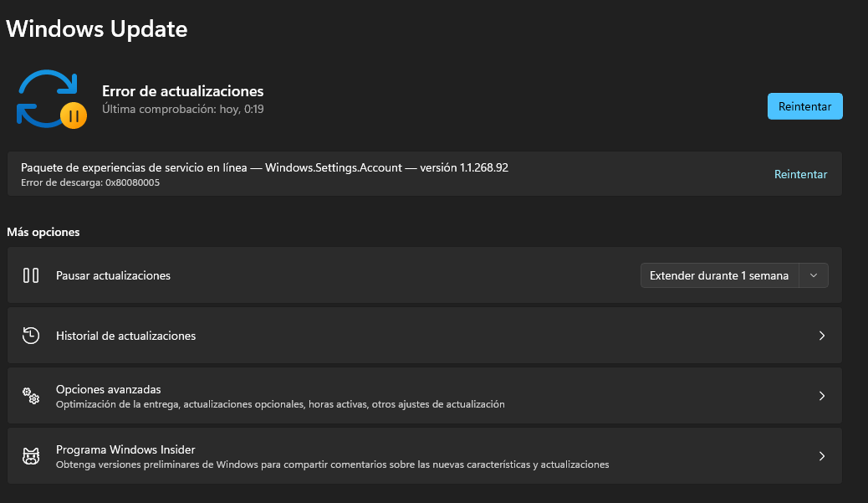Click the Error de actualizaciones heading
Screen dimensions: 868x503
tap(182, 91)
